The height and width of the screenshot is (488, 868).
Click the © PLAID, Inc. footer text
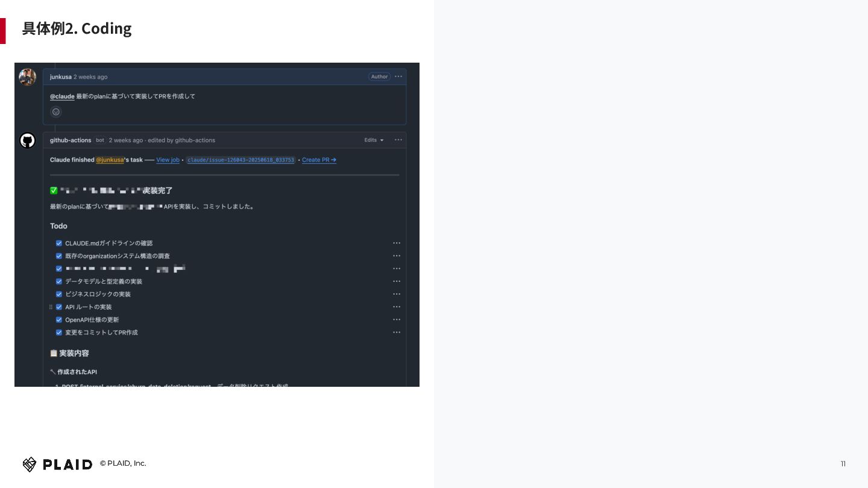(123, 463)
